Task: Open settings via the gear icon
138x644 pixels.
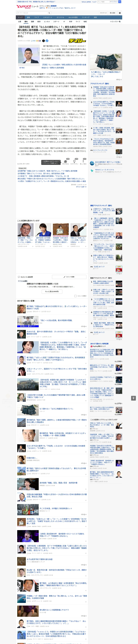Action: [120, 13]
